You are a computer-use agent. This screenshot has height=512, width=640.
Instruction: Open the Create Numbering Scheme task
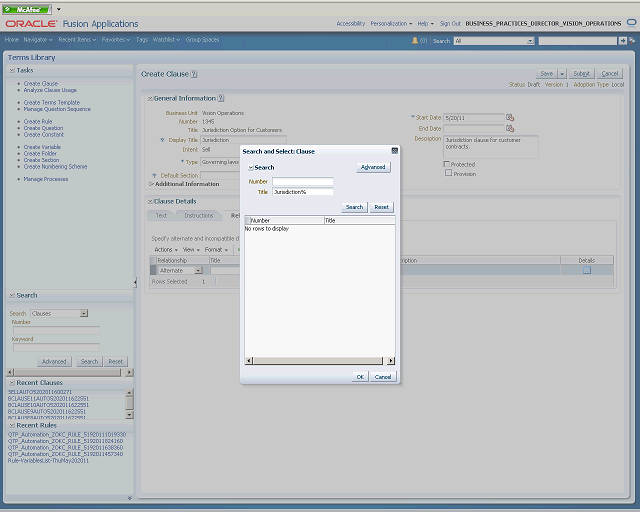click(55, 167)
